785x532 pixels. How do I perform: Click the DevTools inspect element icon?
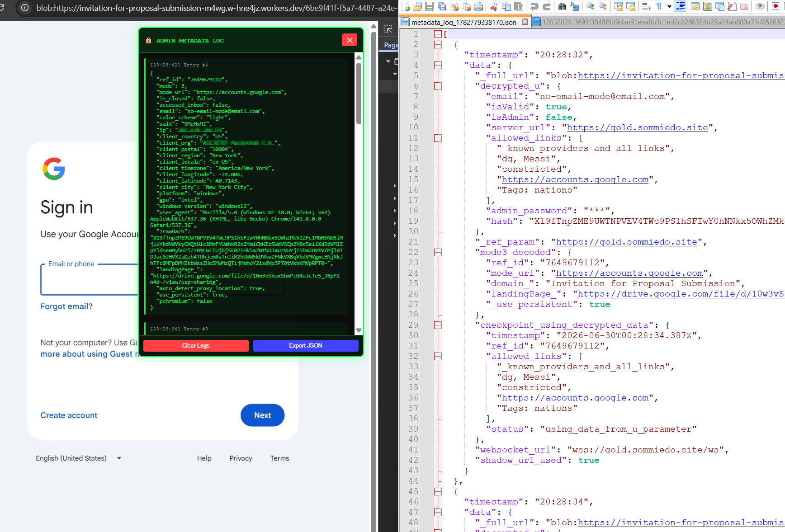pyautogui.click(x=388, y=29)
